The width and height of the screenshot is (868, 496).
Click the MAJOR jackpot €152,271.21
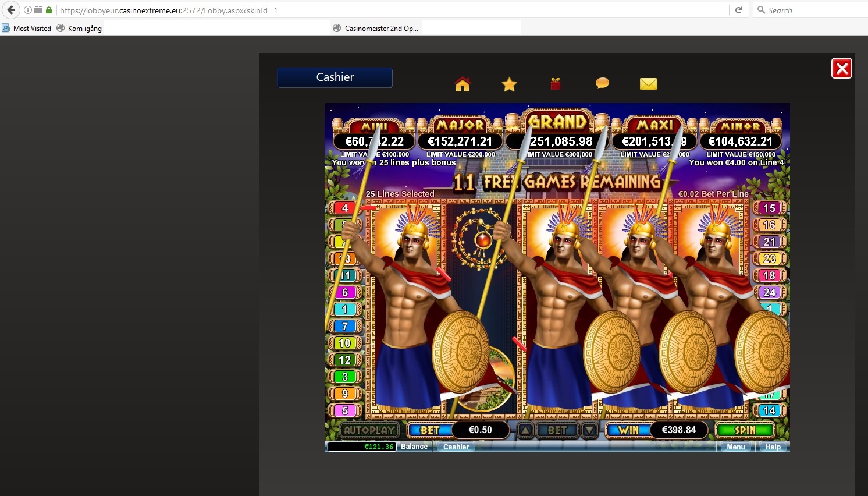coord(460,141)
